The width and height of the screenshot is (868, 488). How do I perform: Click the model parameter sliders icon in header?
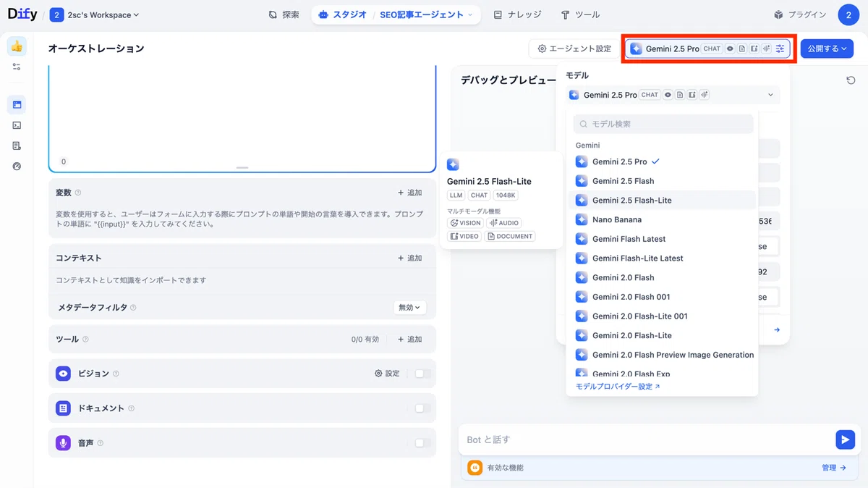(780, 49)
